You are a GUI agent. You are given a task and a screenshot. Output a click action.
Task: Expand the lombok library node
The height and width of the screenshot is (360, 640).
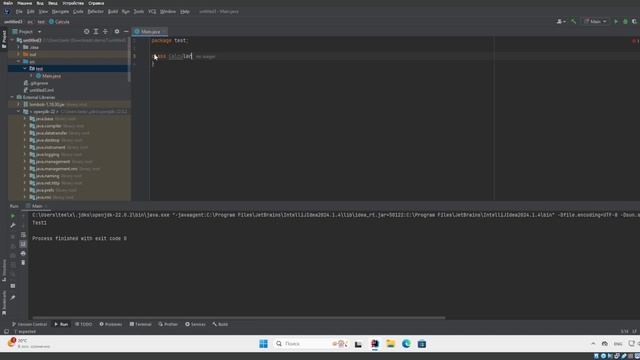pyautogui.click(x=18, y=104)
